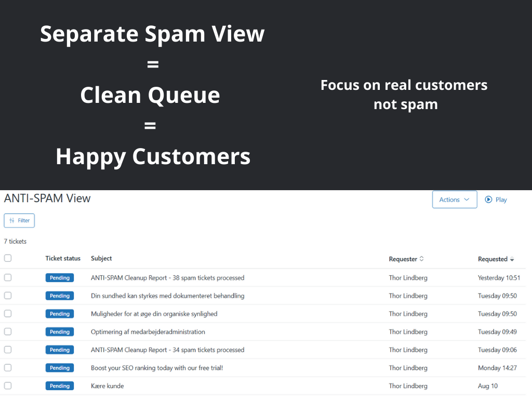Click the ANTI-SPAM View title
Screen dimensions: 532x399
[47, 198]
